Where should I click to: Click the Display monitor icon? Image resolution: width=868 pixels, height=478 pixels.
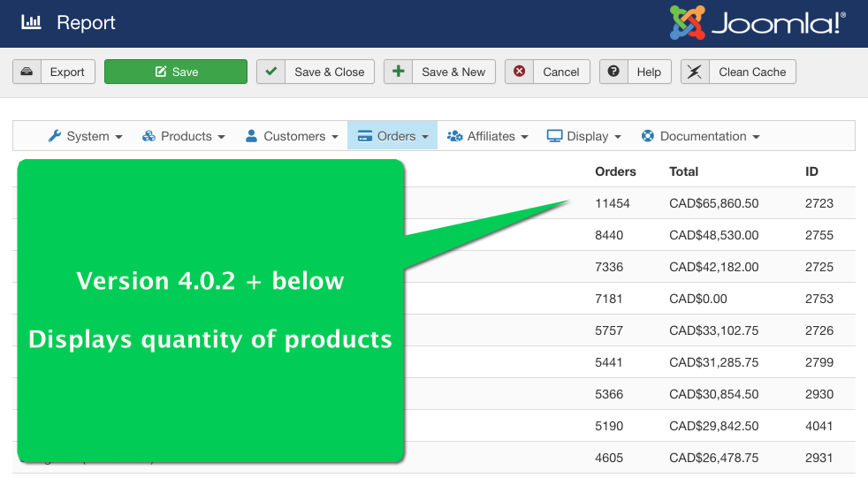pos(554,135)
